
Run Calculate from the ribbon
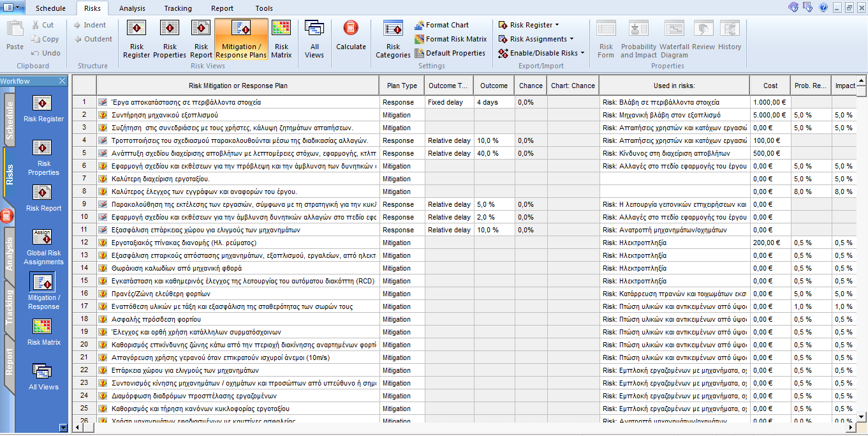(x=351, y=36)
